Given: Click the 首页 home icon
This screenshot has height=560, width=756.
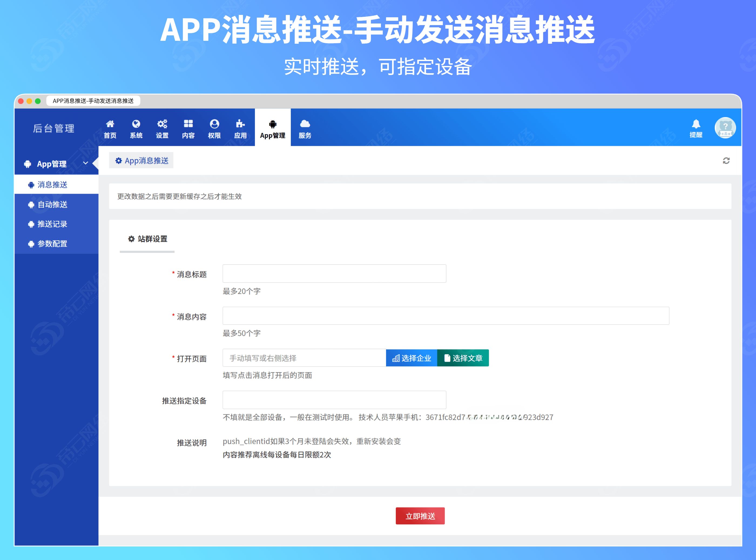Looking at the screenshot, I should click(x=110, y=124).
